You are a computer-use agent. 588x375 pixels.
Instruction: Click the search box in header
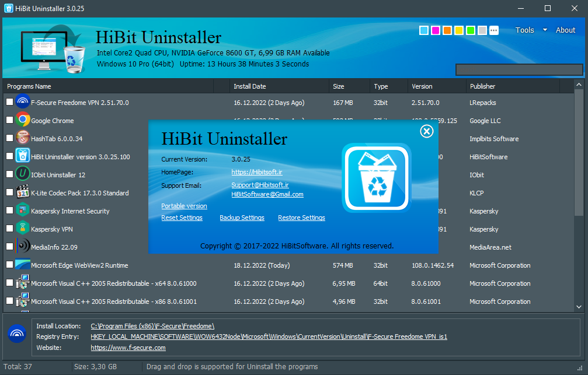519,69
